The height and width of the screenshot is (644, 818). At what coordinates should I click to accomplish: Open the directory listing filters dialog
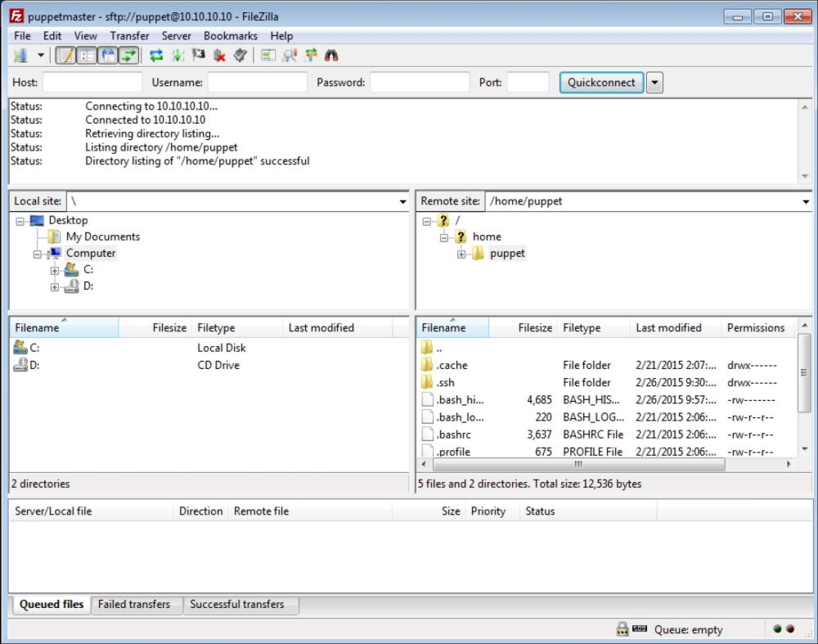[268, 56]
